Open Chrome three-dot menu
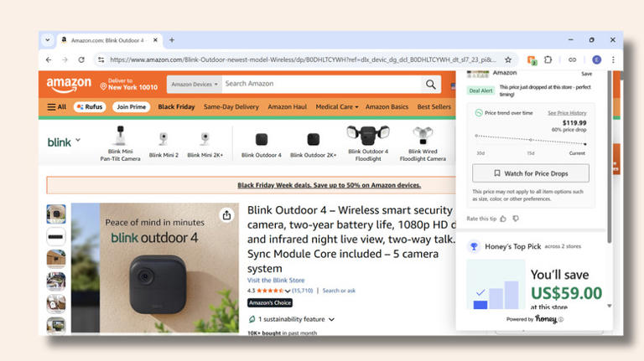Image resolution: width=644 pixels, height=361 pixels. tap(613, 60)
